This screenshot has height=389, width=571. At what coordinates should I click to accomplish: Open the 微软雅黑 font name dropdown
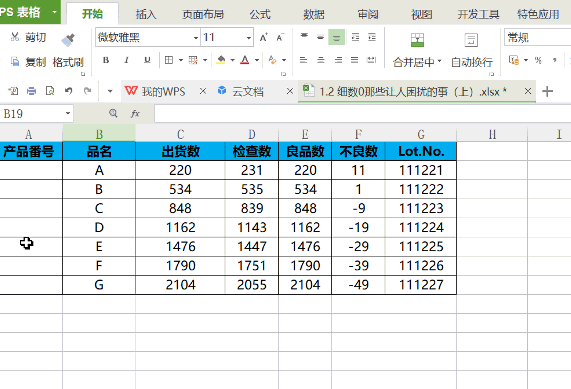(196, 38)
